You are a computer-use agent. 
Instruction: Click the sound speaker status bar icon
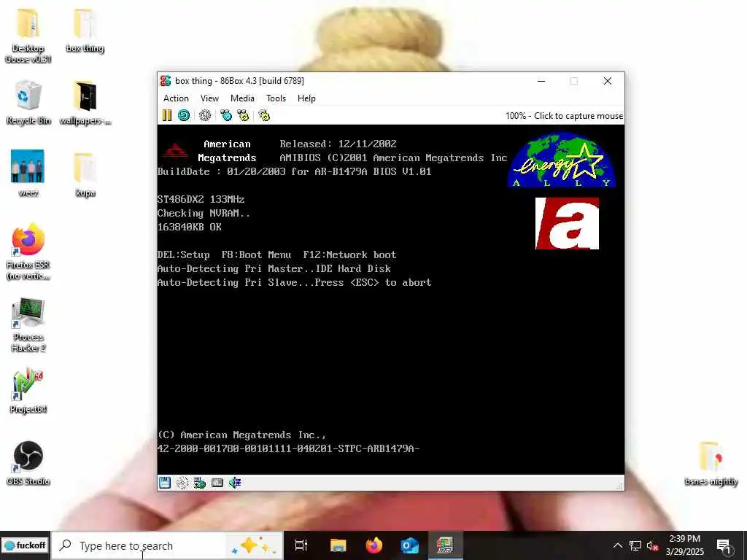pyautogui.click(x=235, y=483)
